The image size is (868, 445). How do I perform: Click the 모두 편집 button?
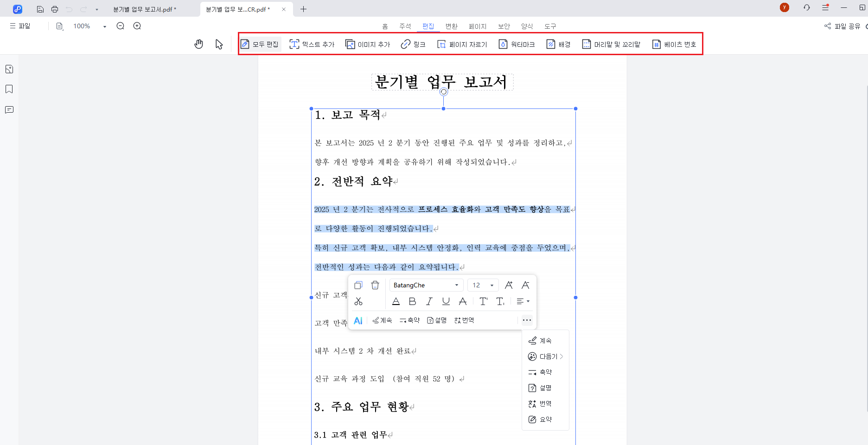click(x=260, y=44)
